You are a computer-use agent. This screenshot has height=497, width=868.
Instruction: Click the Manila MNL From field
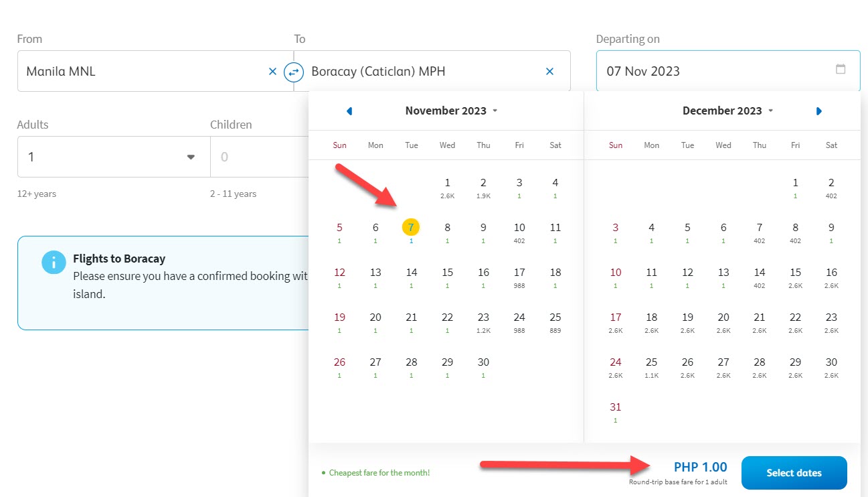(x=141, y=71)
